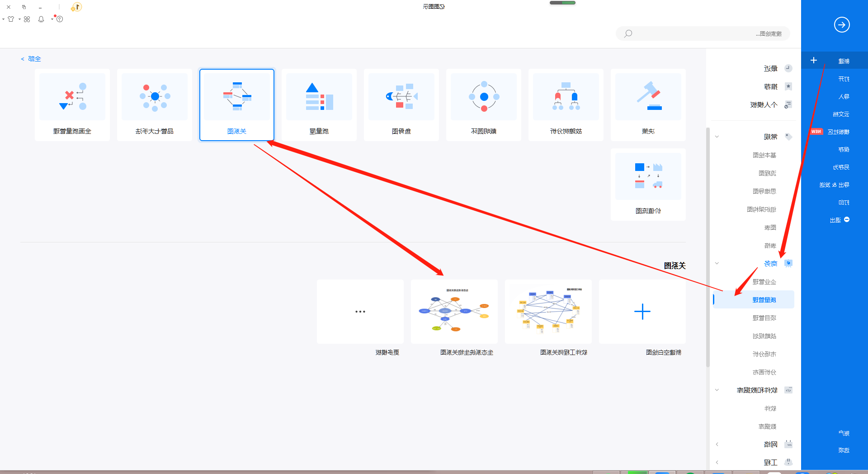Click the magnifier search icon
The height and width of the screenshot is (474, 868).
[x=628, y=33]
